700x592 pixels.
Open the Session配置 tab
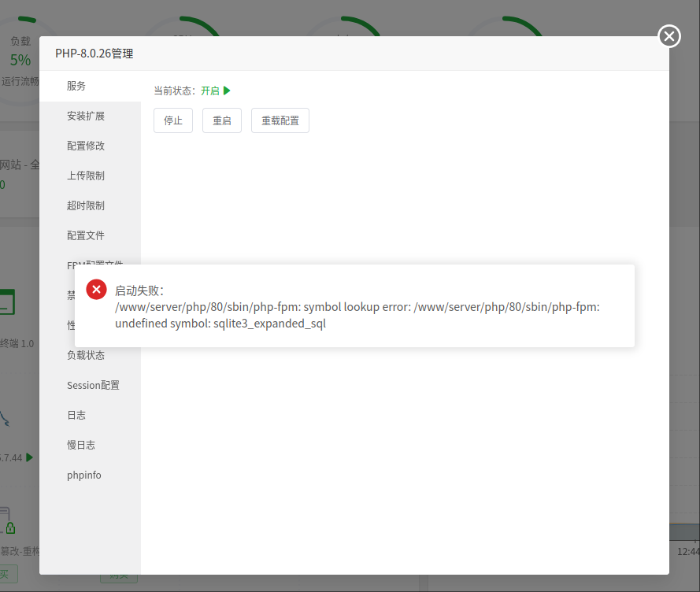pyautogui.click(x=91, y=385)
